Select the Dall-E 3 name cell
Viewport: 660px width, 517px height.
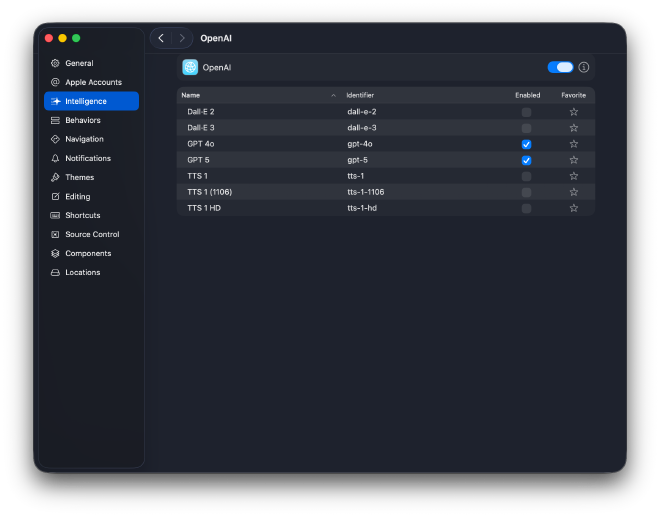click(x=201, y=128)
